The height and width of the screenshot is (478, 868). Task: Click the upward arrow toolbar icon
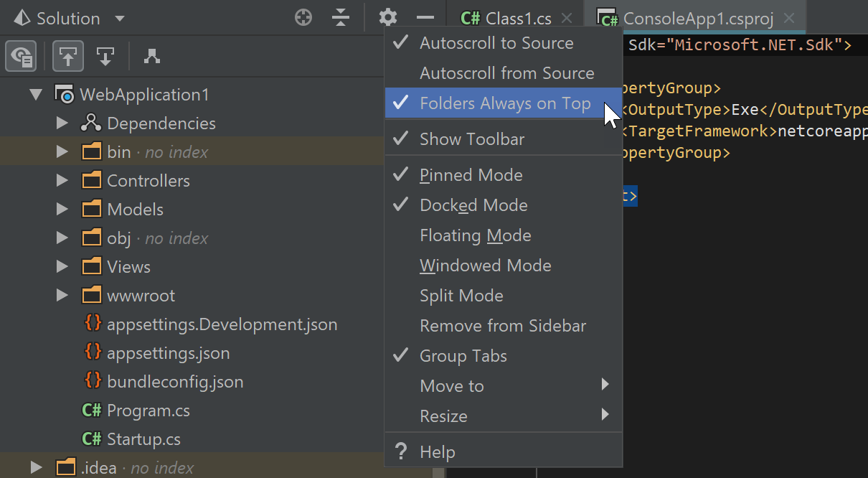pos(68,56)
